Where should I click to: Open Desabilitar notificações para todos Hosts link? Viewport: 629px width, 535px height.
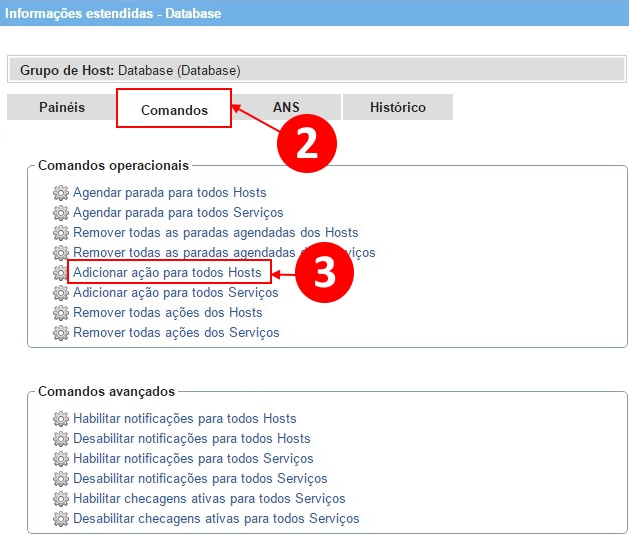tap(192, 438)
